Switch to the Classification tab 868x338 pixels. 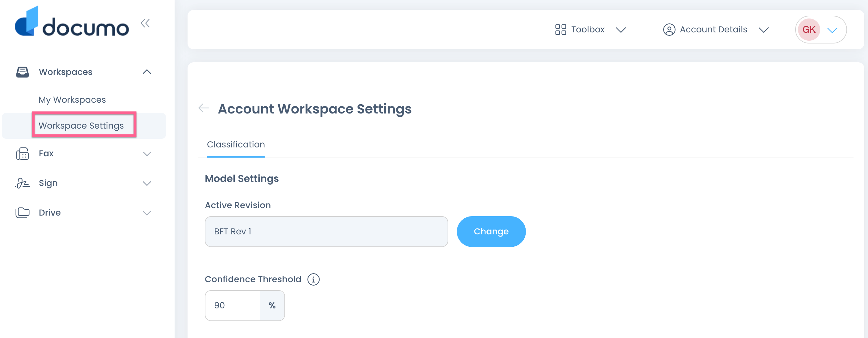(236, 144)
